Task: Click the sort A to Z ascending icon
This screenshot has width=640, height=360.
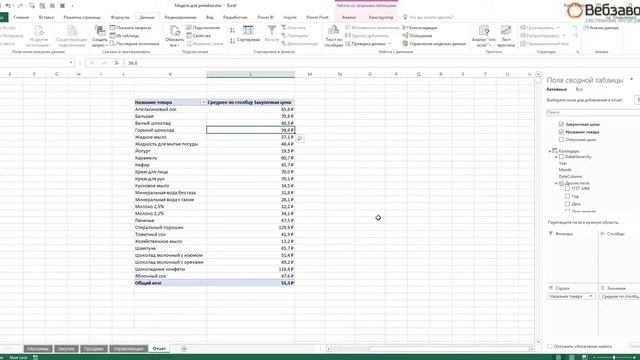Action: (x=232, y=30)
